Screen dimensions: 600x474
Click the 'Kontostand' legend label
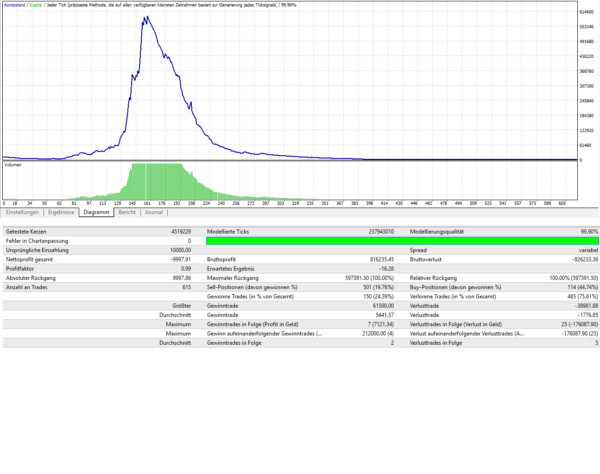point(15,5)
